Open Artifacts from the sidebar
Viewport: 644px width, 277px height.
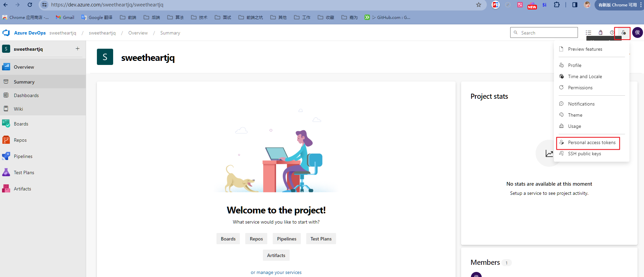22,189
